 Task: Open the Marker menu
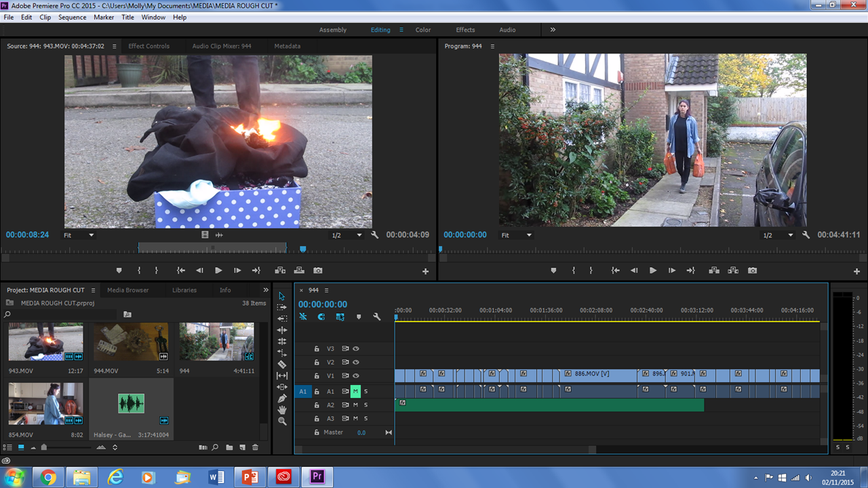tap(104, 18)
